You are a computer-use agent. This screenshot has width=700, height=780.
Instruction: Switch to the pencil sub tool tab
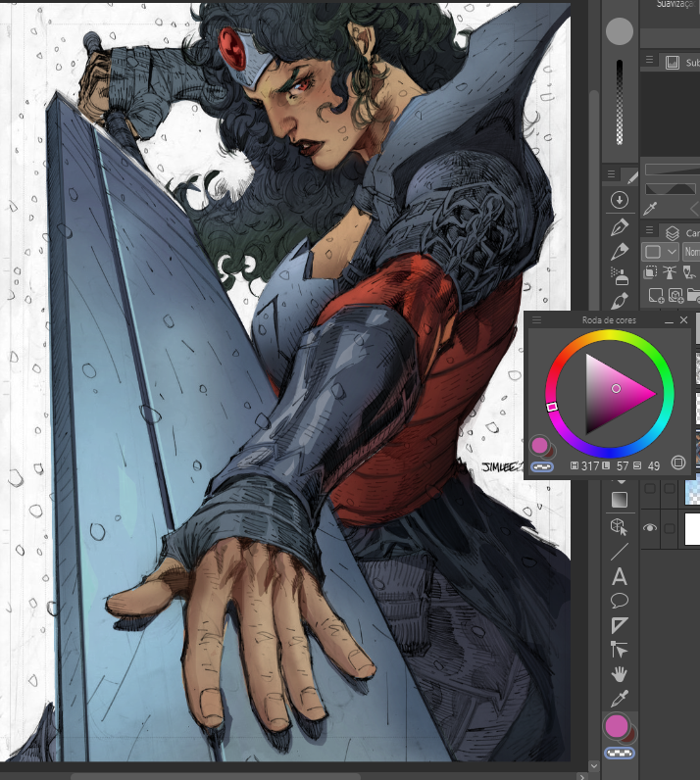point(631,177)
